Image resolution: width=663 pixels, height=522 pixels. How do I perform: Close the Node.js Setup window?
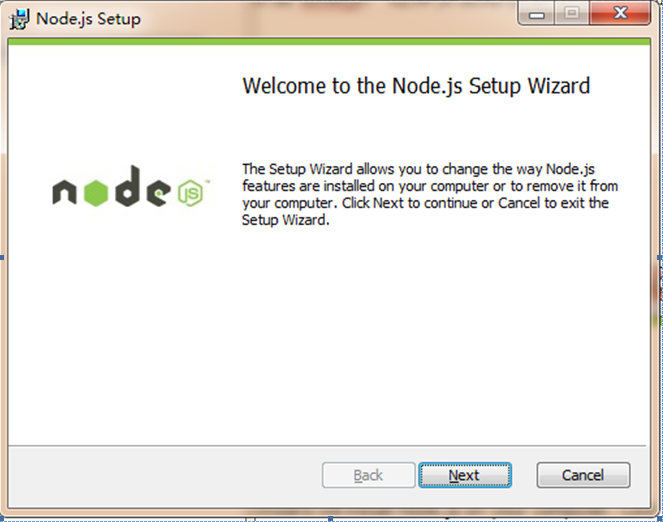click(620, 14)
